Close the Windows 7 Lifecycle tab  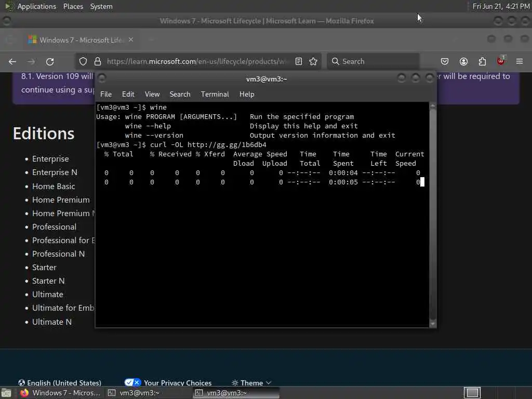131,39
